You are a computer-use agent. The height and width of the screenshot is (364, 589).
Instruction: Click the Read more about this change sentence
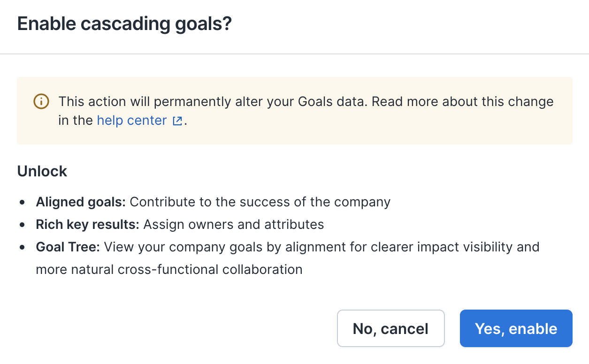[x=463, y=101]
